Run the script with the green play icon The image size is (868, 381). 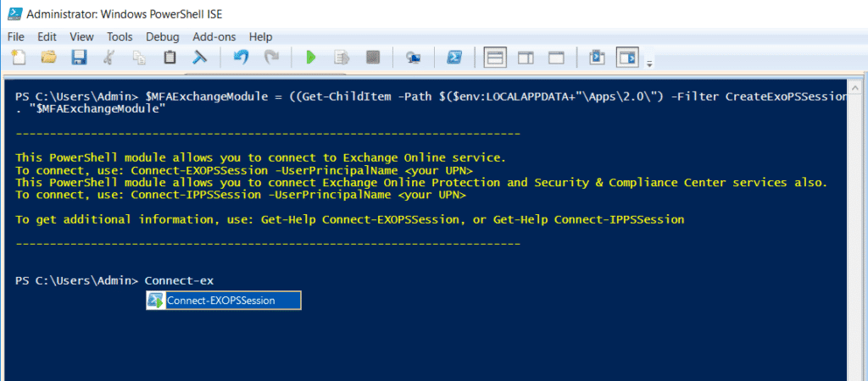click(x=311, y=57)
